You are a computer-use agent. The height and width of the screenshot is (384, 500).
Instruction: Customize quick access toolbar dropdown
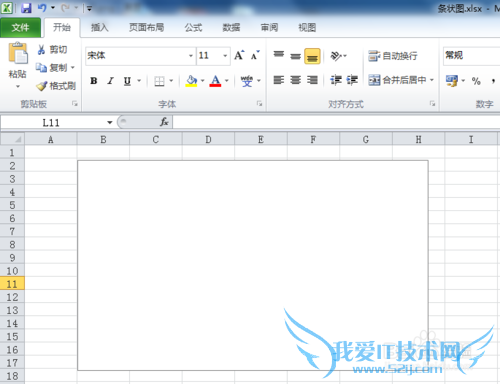coord(89,8)
